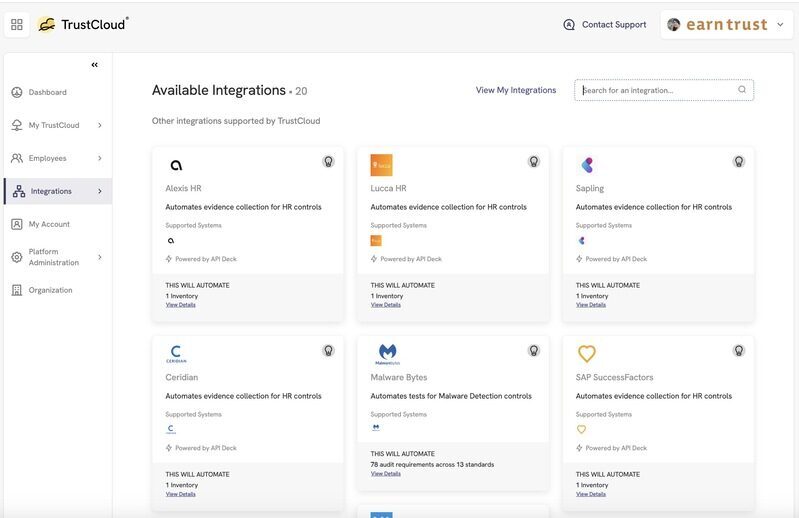Click lightbulb icon on SAP SuccessFactors card
Screen dimensions: 799x518
pyautogui.click(x=738, y=350)
